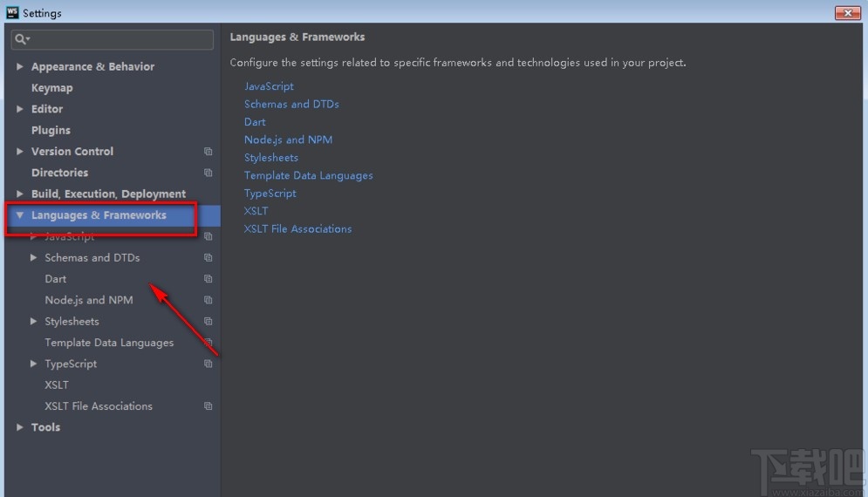Expand the Editor settings group
Image resolution: width=868 pixels, height=497 pixels.
[20, 109]
